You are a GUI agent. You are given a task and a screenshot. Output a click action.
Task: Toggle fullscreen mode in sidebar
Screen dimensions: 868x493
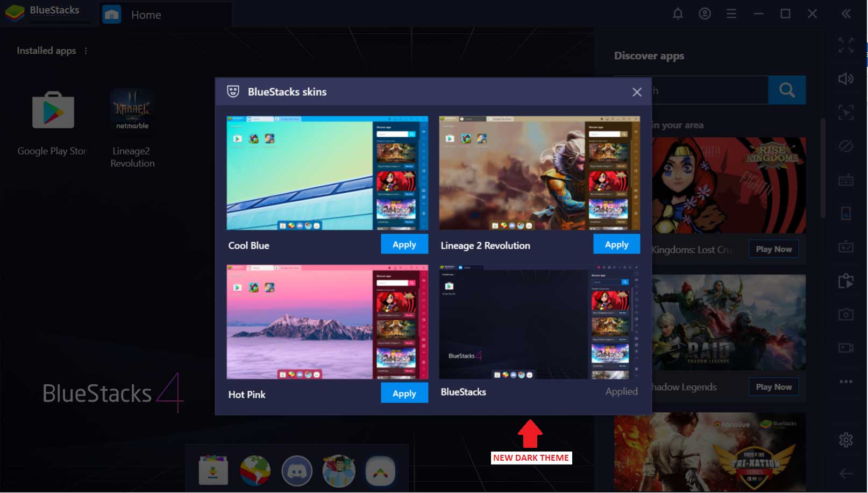[846, 45]
